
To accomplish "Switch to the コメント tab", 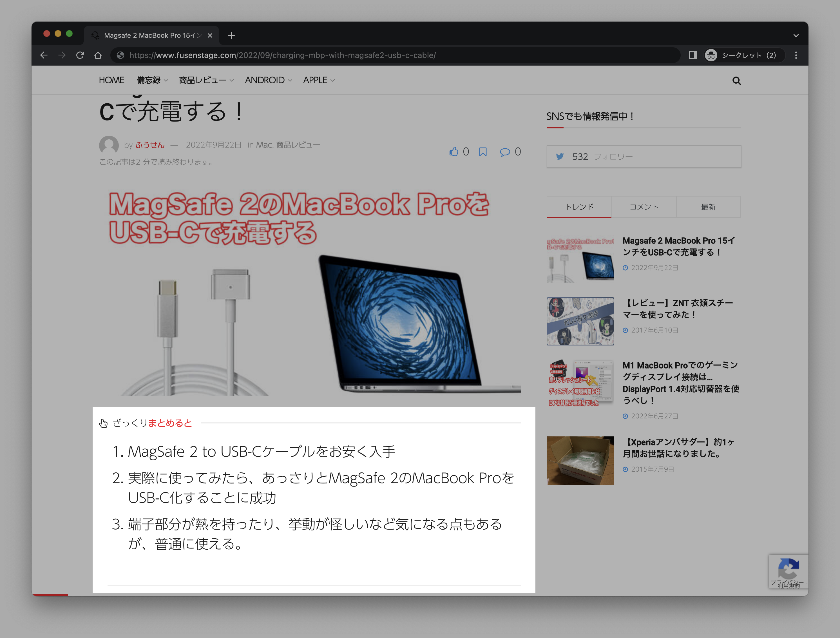I will [x=644, y=207].
